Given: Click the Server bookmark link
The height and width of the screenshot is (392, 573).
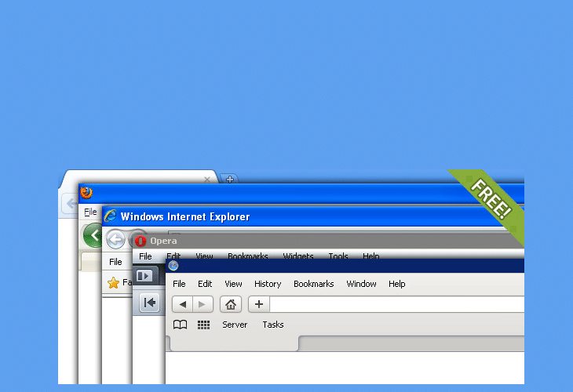Looking at the screenshot, I should [x=235, y=325].
